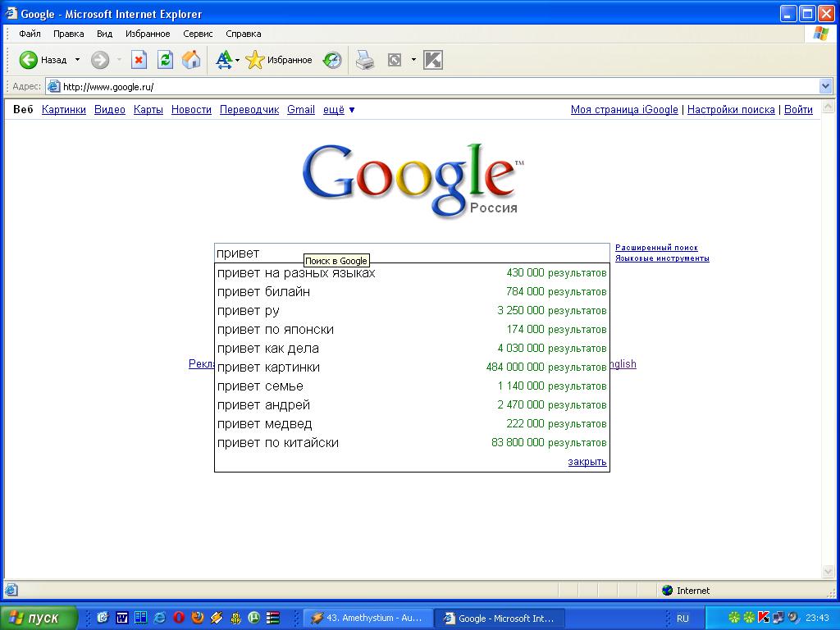The image size is (840, 630).
Task: Click the Windows flag logo in IE corner
Action: pos(820,34)
